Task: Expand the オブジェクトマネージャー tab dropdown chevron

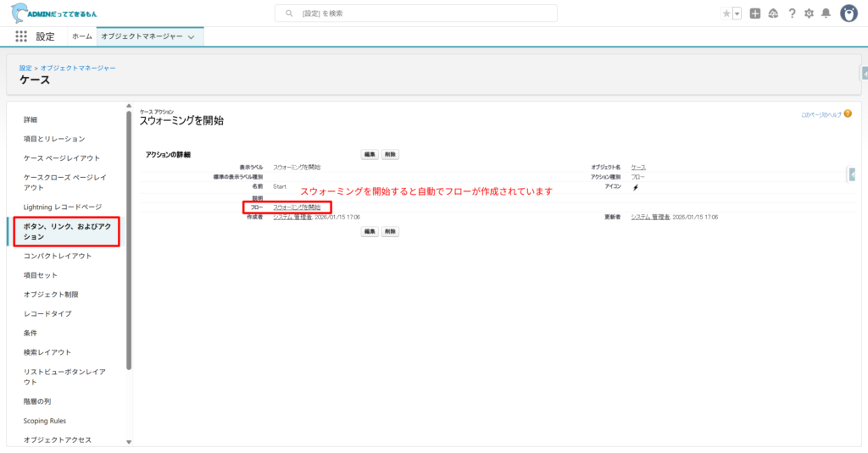Action: pos(192,37)
